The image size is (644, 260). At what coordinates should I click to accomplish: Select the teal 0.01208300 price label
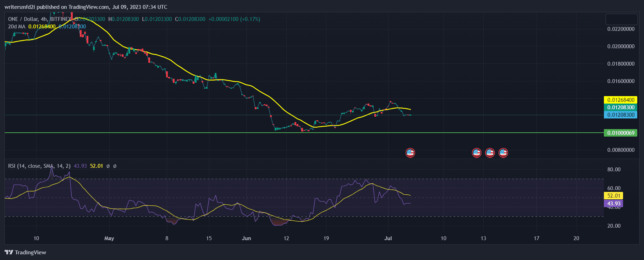point(621,107)
